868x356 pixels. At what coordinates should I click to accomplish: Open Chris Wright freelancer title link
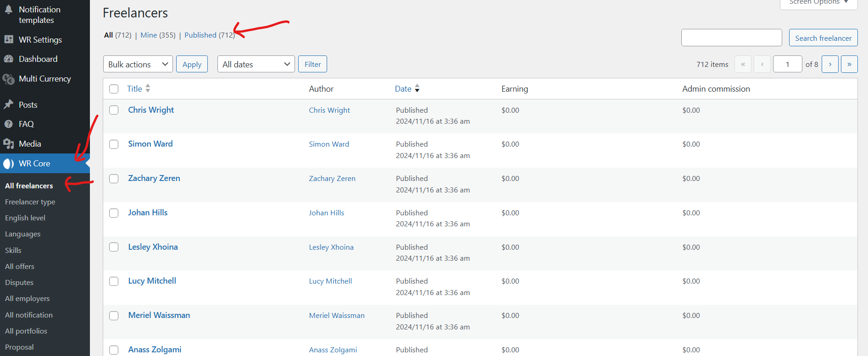click(x=151, y=110)
